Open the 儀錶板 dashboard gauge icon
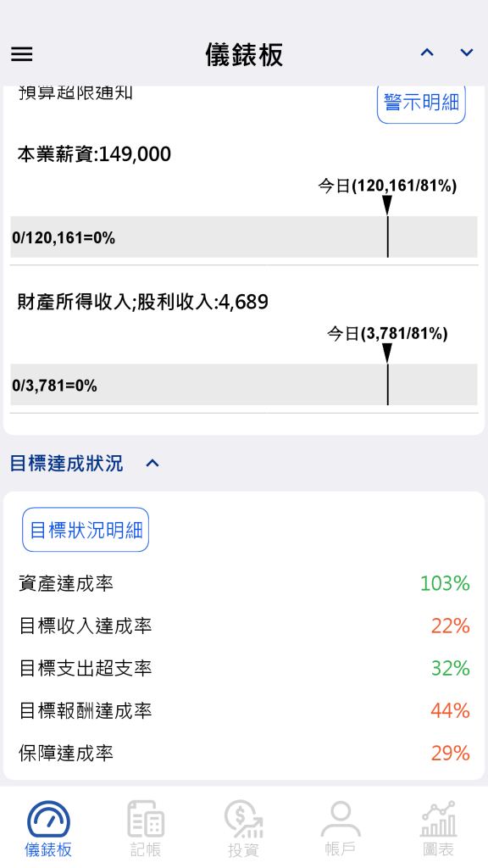 point(48,820)
